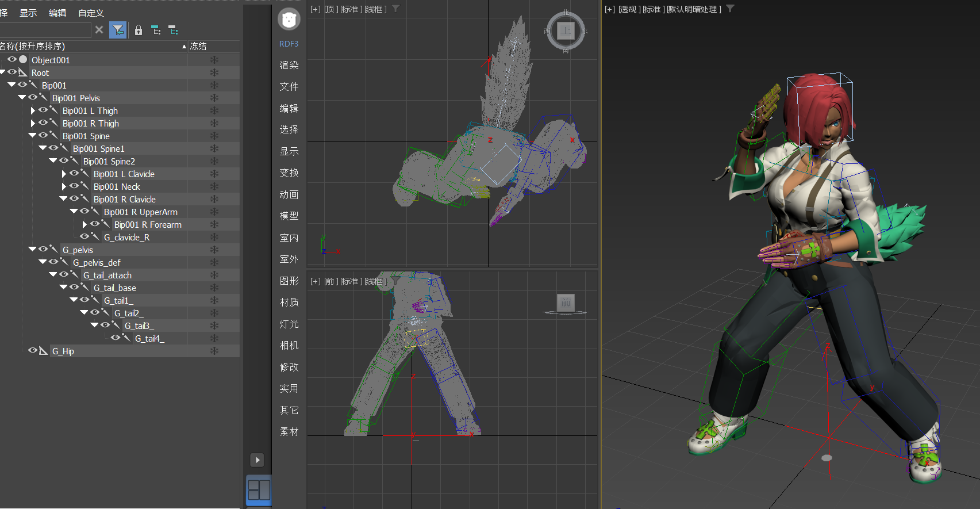Screen dimensions: 980x509
Task: Collapse the G_pelvis node
Action: click(32, 249)
